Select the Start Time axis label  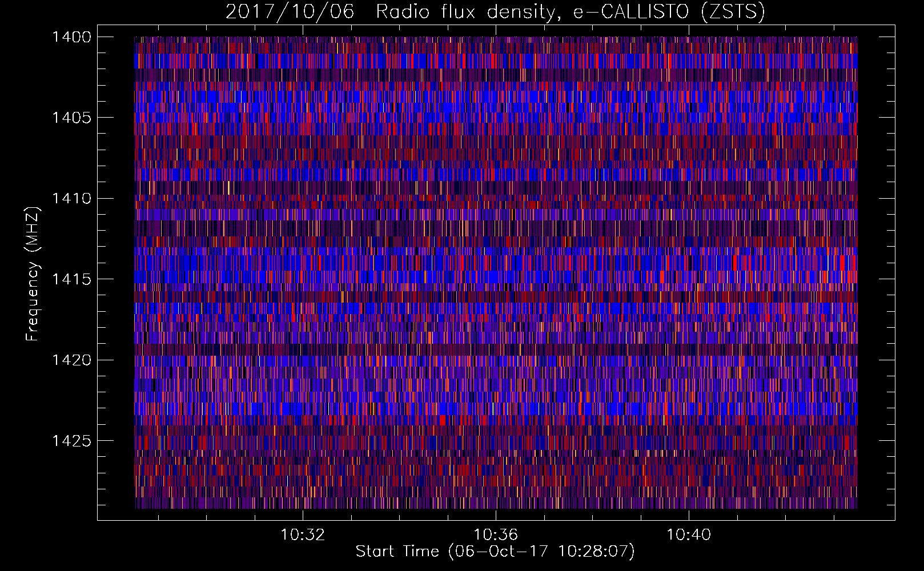495,552
